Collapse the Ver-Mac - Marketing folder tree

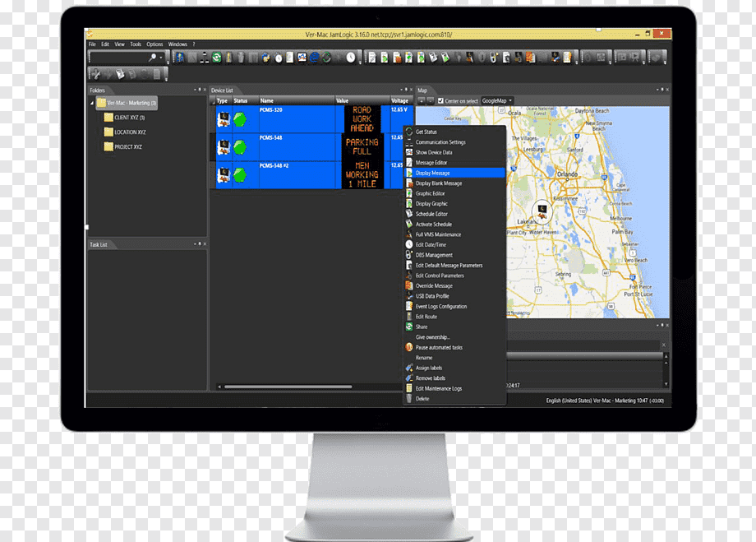[x=91, y=103]
